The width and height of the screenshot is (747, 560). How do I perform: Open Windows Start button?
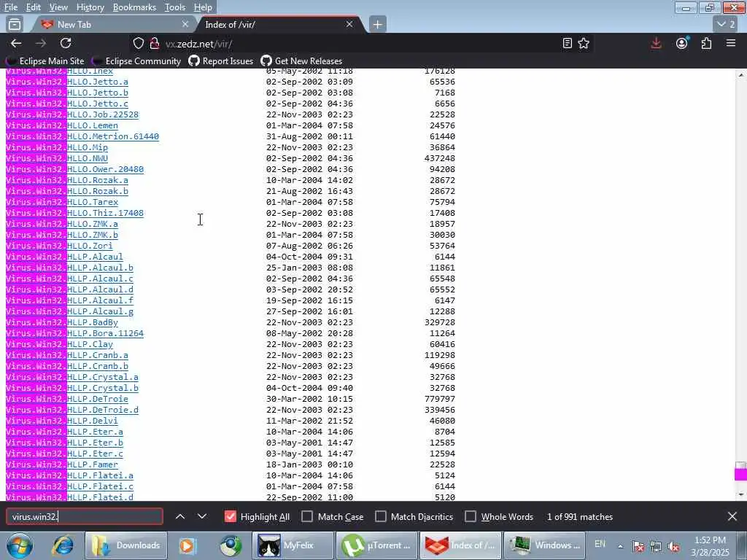(x=19, y=545)
